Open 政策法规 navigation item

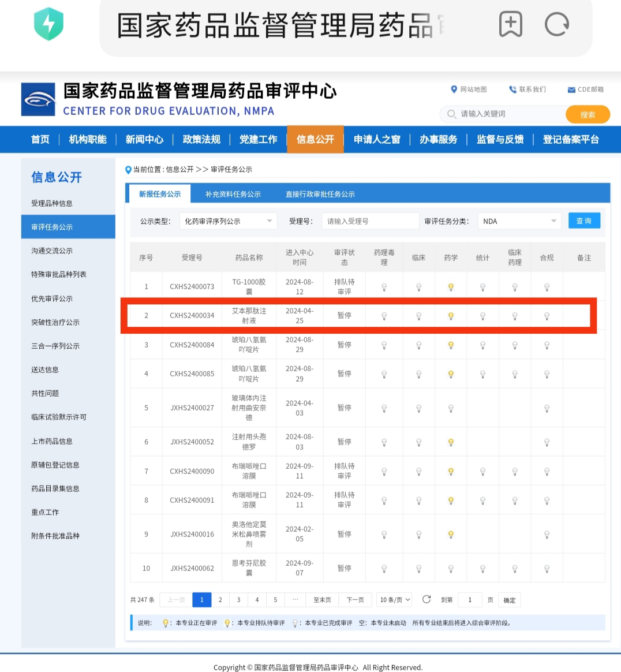[x=201, y=139]
